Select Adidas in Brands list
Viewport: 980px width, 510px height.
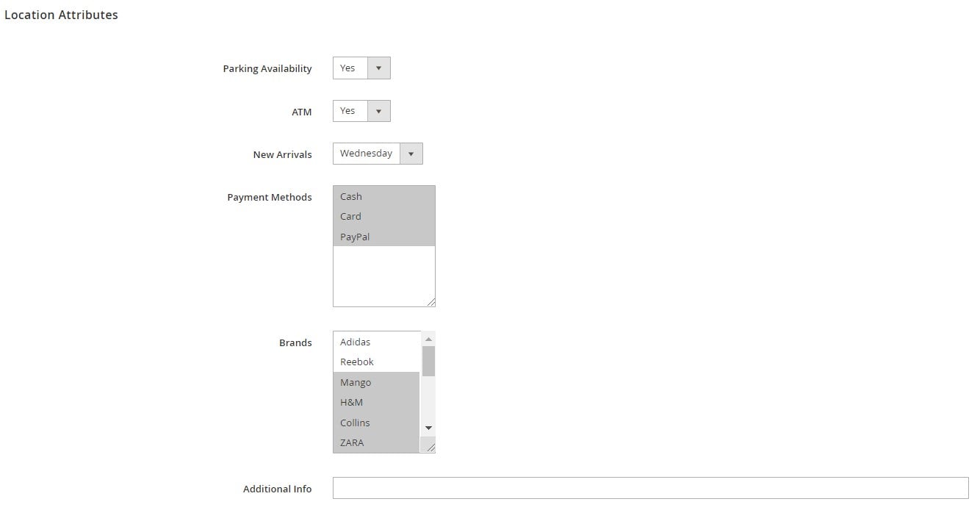coord(376,342)
